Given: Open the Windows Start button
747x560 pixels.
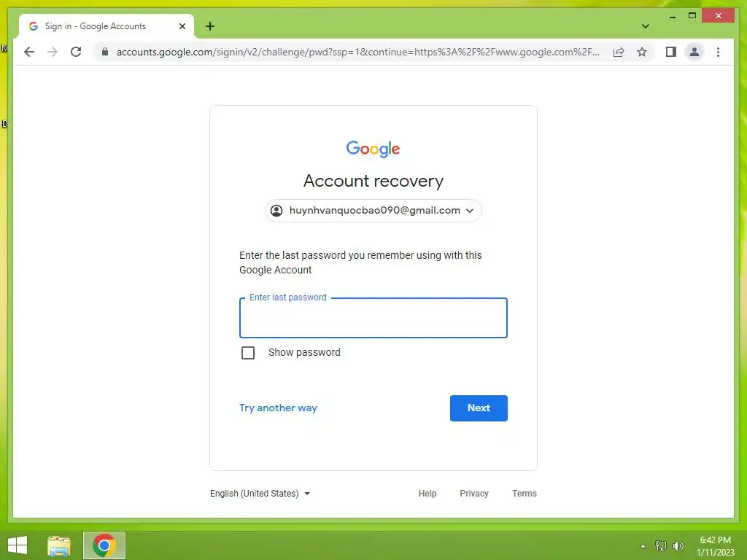Looking at the screenshot, I should click(x=18, y=545).
